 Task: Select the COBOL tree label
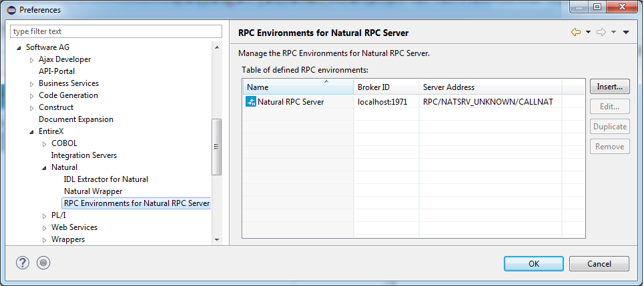(64, 143)
